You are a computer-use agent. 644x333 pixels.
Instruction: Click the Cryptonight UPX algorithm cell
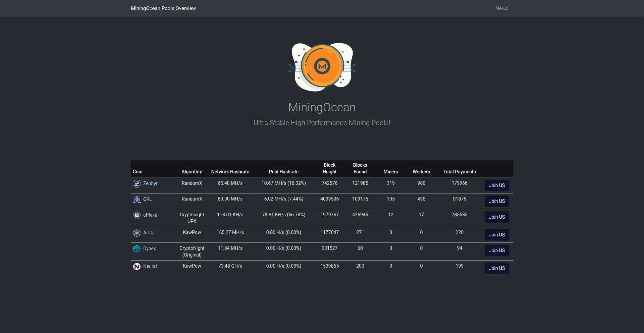(192, 218)
